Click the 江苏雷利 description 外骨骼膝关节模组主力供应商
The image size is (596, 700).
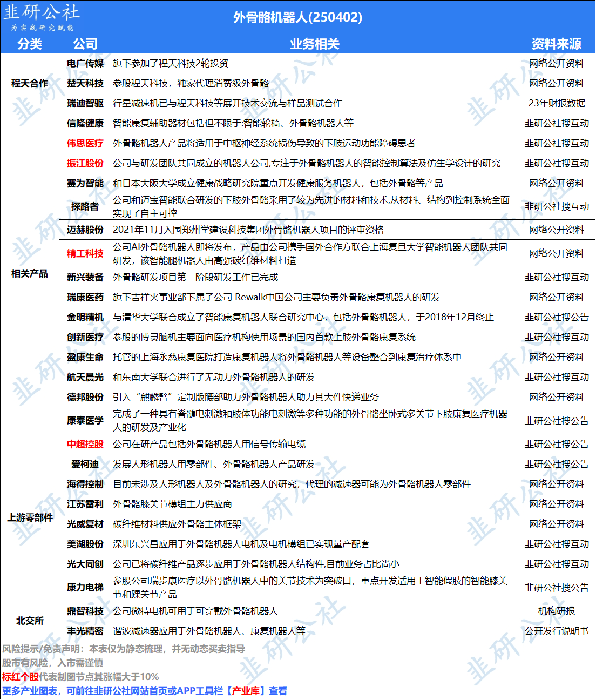(x=172, y=504)
